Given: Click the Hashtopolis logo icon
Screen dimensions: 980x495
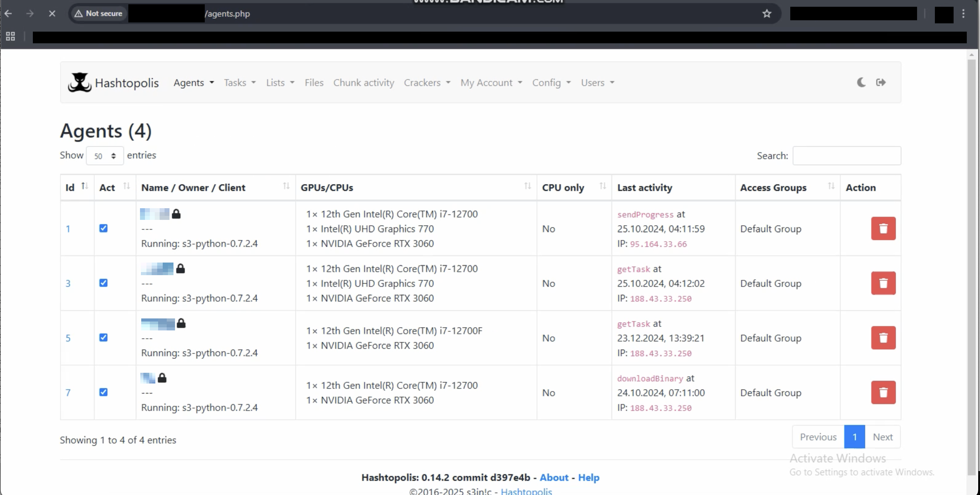Looking at the screenshot, I should coord(80,82).
